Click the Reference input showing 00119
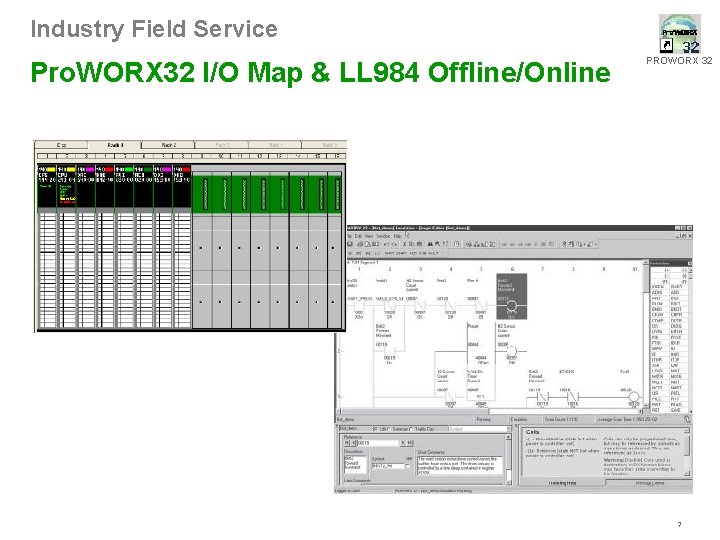 pos(378,443)
